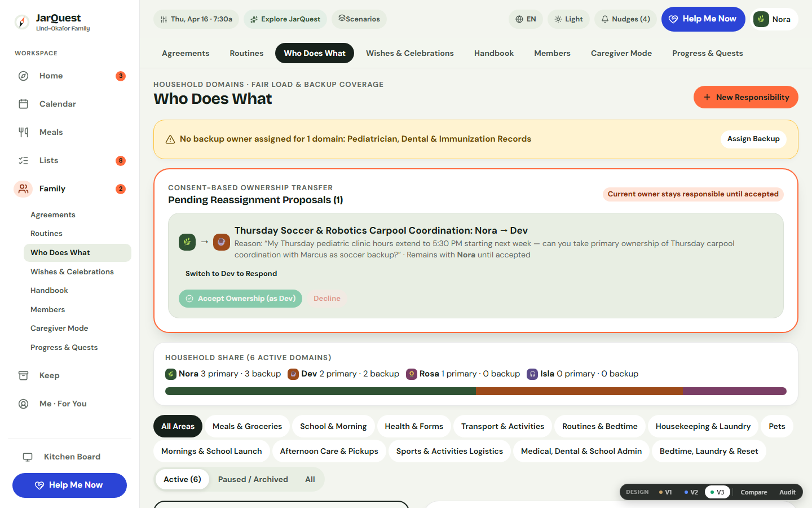Decline the carpool reassignment proposal
This screenshot has height=508, width=812.
(327, 299)
